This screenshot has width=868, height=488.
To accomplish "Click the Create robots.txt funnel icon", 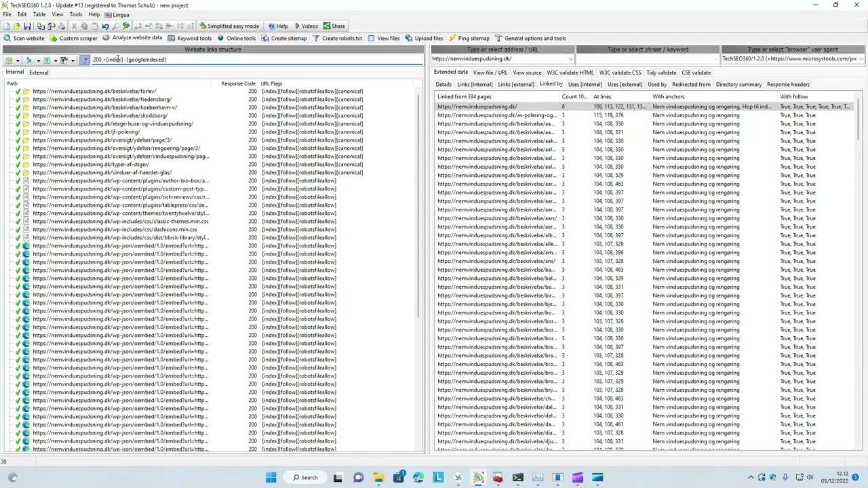I will pyautogui.click(x=316, y=39).
